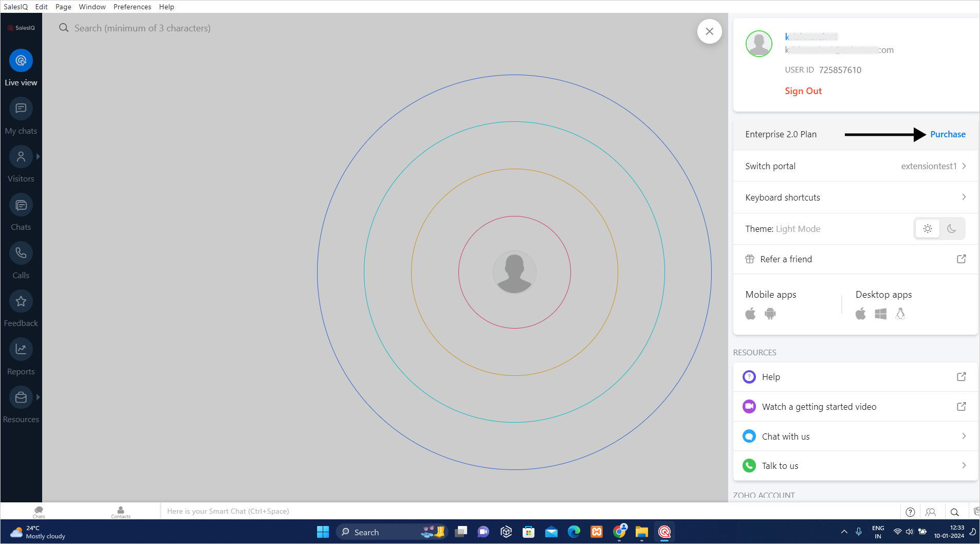Click the Windows desktop app icon
Viewport: 980px width, 544px height.
[880, 314]
